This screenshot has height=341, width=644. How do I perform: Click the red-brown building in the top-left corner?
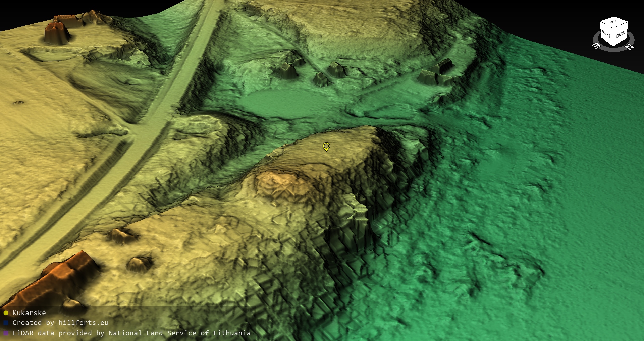pyautogui.click(x=57, y=32)
